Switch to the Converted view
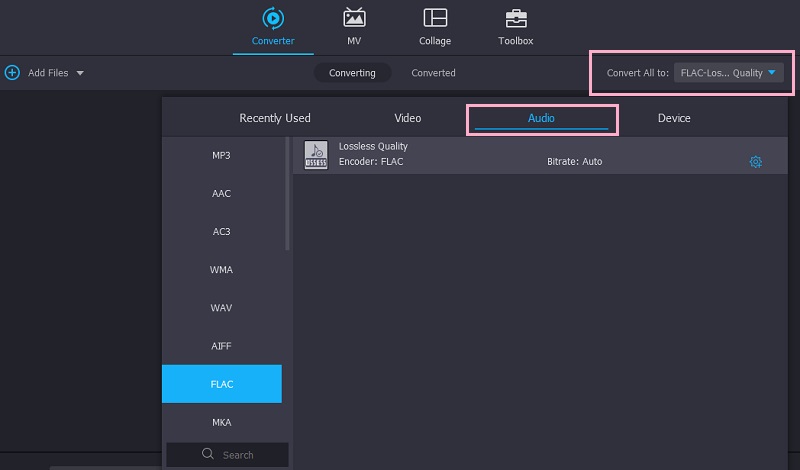This screenshot has height=470, width=800. 433,73
